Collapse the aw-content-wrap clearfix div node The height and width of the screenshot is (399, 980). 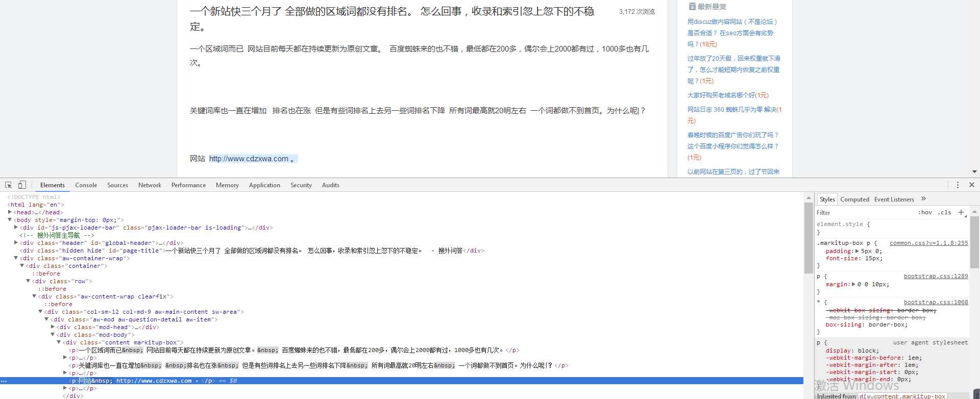[34, 296]
